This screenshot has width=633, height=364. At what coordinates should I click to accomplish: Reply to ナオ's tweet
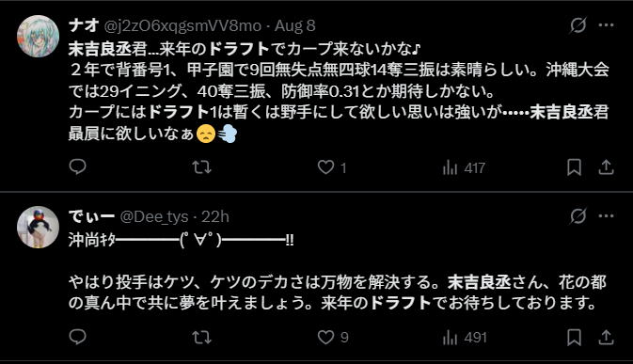pyautogui.click(x=77, y=166)
